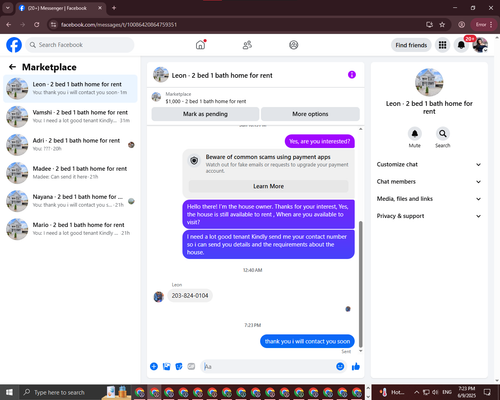Reload the browser page

[37, 25]
